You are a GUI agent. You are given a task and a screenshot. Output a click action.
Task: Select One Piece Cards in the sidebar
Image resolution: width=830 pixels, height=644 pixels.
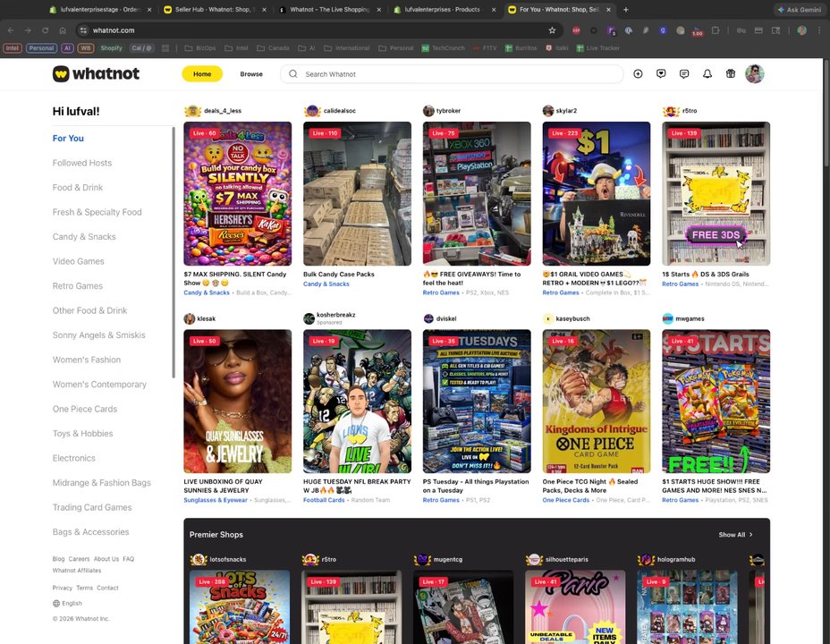tap(85, 409)
